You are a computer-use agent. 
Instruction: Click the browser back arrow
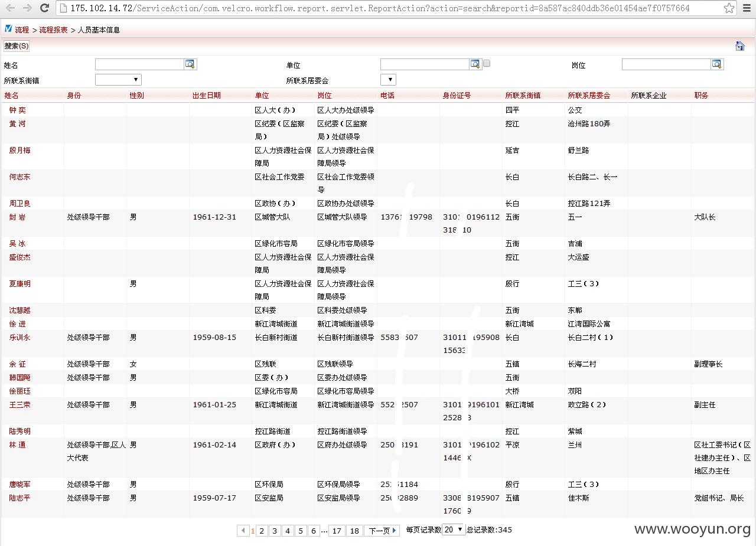click(x=10, y=8)
